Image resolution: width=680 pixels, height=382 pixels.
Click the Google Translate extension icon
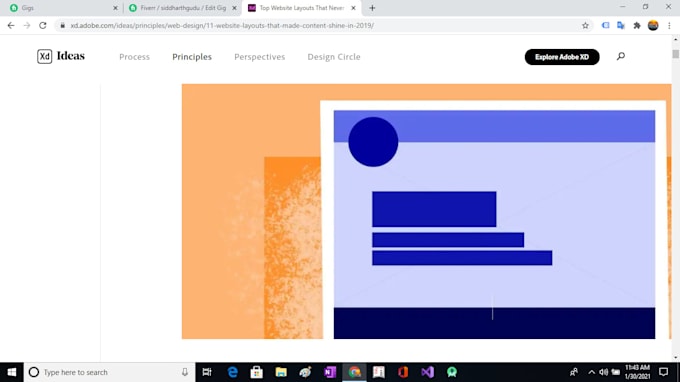[x=621, y=26]
